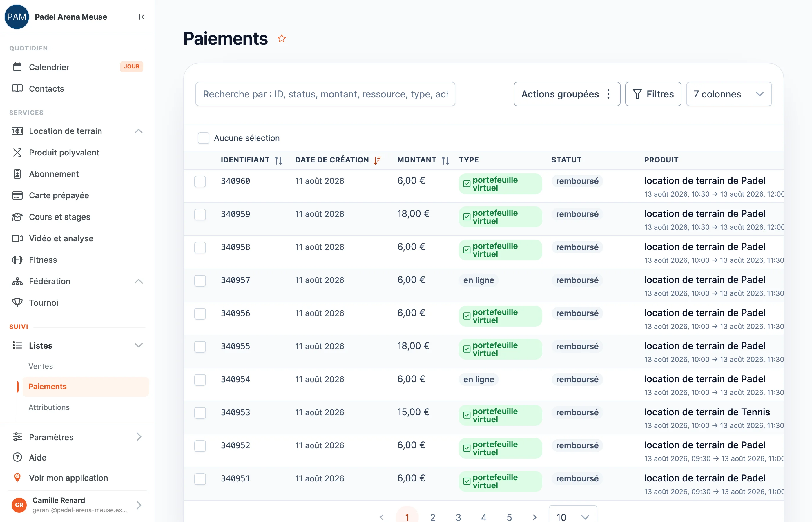812x522 pixels.
Task: Open the Ventes list
Action: (40, 366)
